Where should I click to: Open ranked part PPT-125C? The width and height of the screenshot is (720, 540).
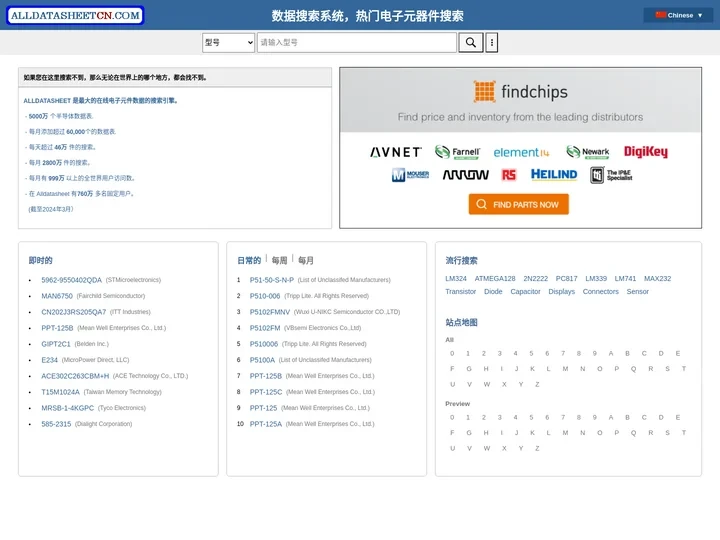tap(266, 392)
